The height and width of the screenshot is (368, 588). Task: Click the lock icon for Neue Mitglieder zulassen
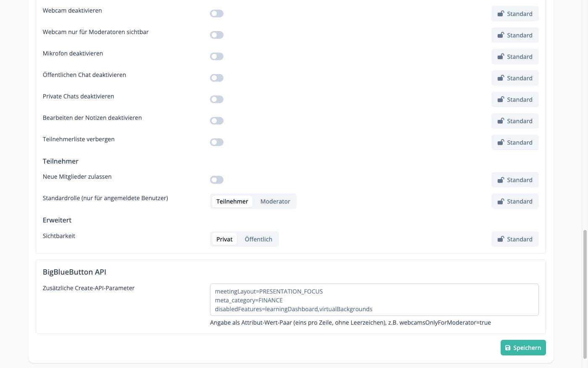(501, 180)
